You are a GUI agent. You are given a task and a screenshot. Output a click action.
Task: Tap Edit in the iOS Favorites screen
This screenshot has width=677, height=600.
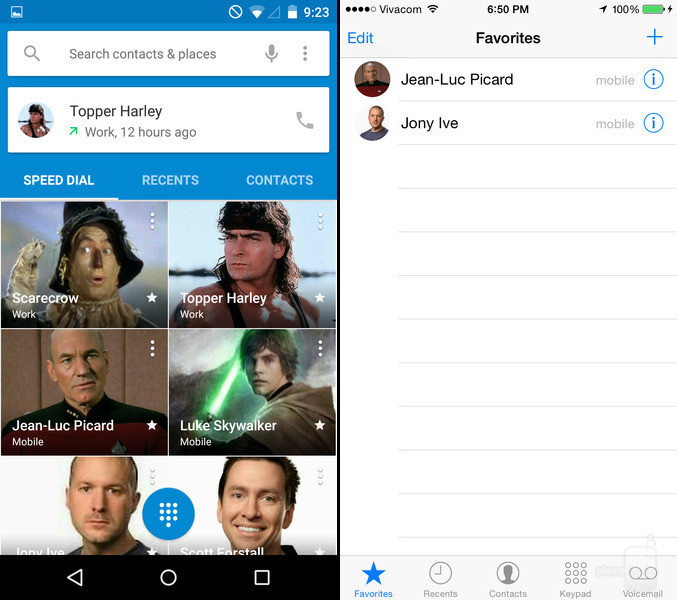click(360, 38)
